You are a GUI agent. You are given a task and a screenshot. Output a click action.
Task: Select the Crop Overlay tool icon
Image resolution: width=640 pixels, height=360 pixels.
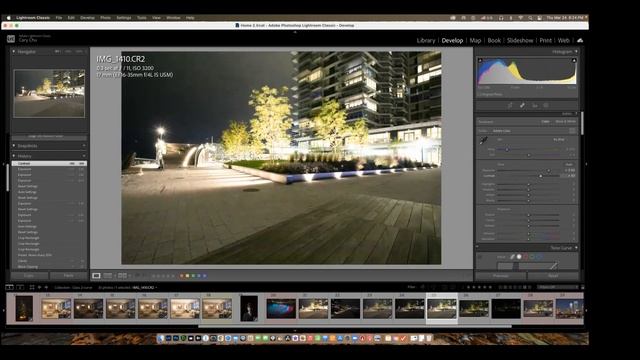click(x=510, y=105)
